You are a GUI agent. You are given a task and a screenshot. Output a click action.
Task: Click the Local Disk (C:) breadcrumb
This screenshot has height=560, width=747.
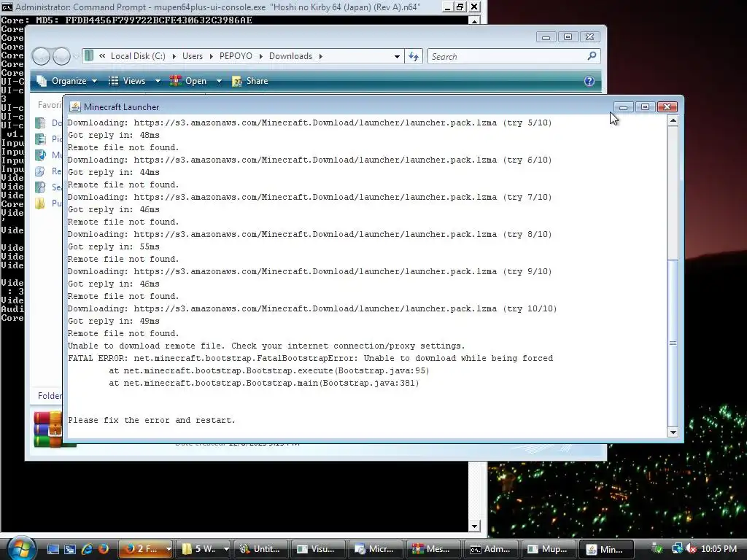138,56
